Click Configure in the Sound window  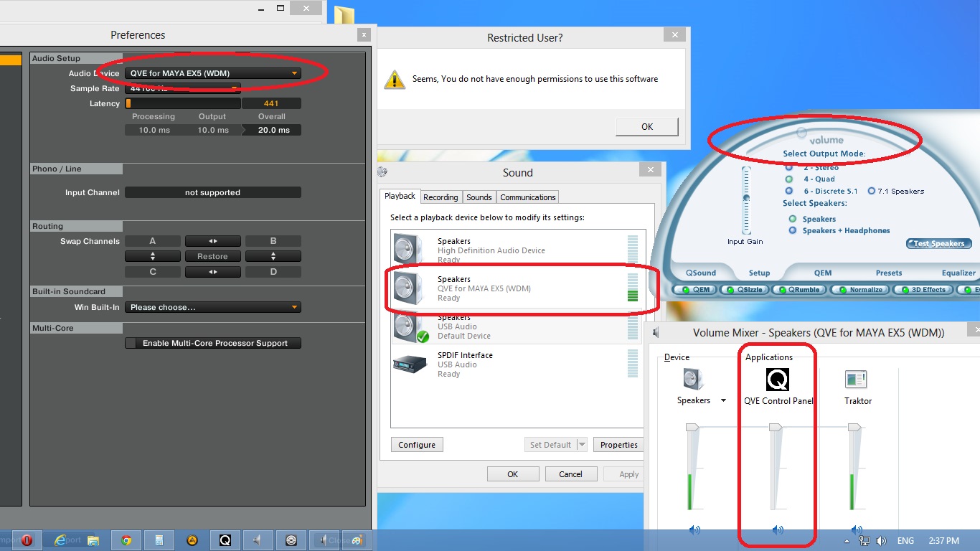(x=417, y=445)
